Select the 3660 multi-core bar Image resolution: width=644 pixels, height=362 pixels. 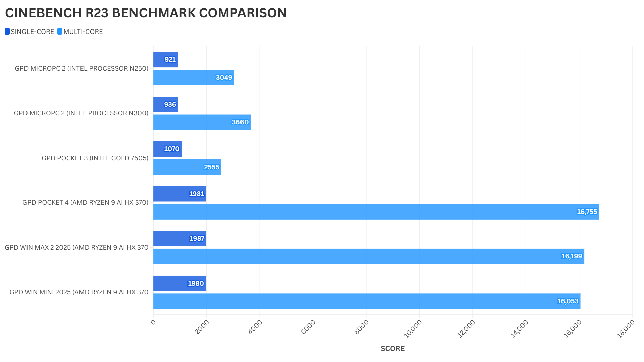point(202,122)
